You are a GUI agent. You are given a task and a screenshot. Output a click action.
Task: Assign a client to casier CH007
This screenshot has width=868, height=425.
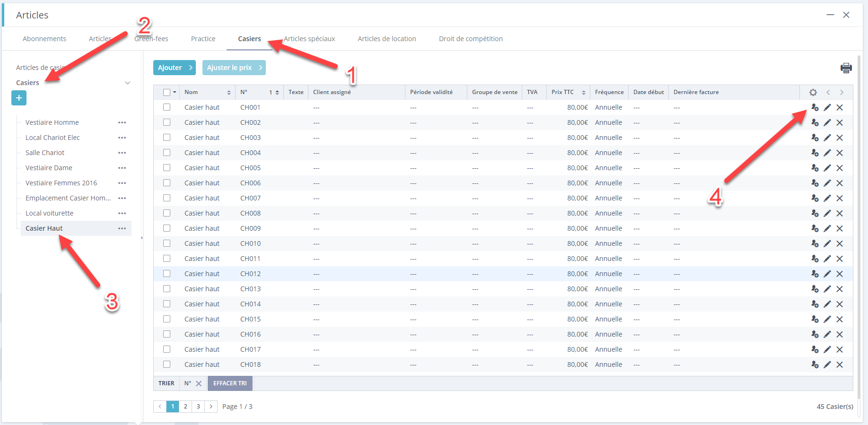point(815,199)
